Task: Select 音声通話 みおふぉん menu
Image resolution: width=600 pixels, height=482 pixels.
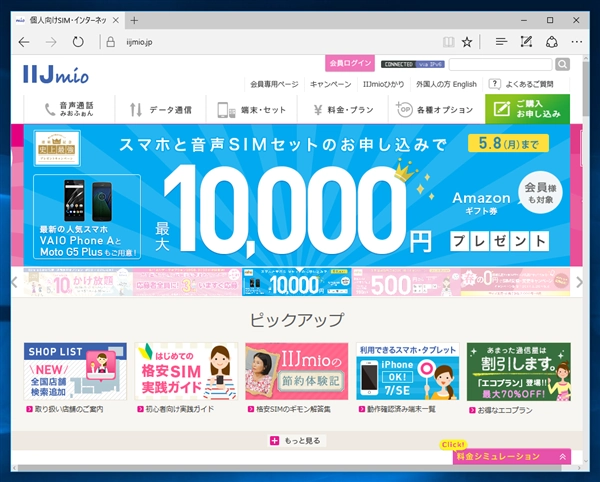Action: click(x=69, y=109)
